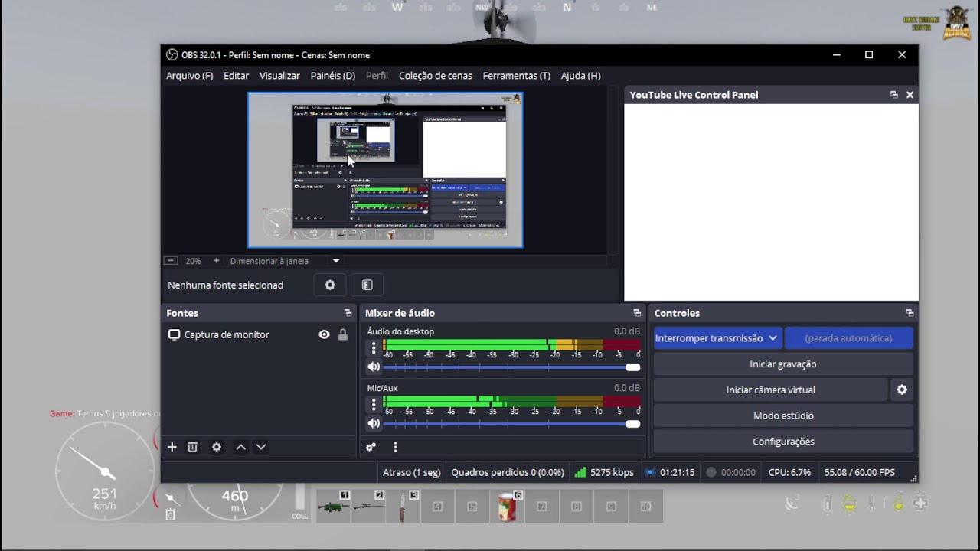Click Iniciar câmera virtual button
The image size is (980, 551).
770,390
